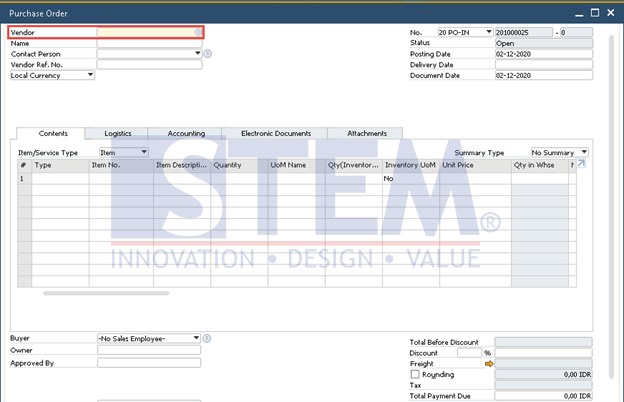
Task: Open vendor selection list icon in Vendor field
Action: (x=198, y=32)
